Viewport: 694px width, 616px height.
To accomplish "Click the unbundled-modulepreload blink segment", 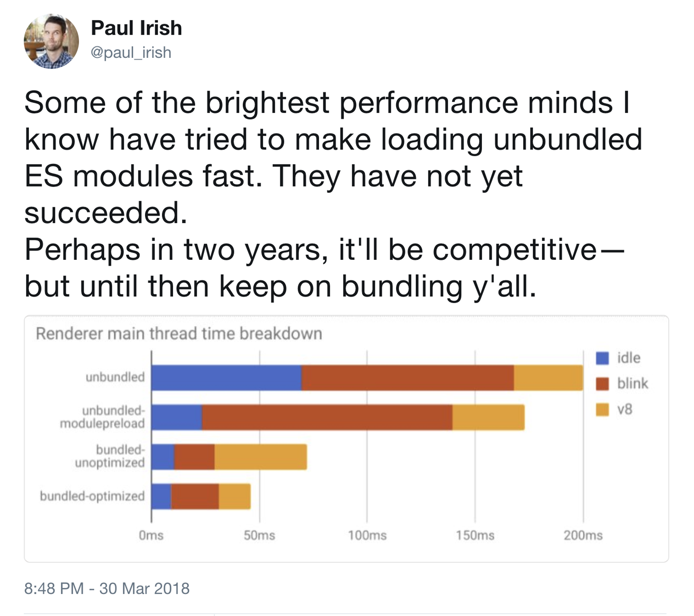I will coord(327,417).
